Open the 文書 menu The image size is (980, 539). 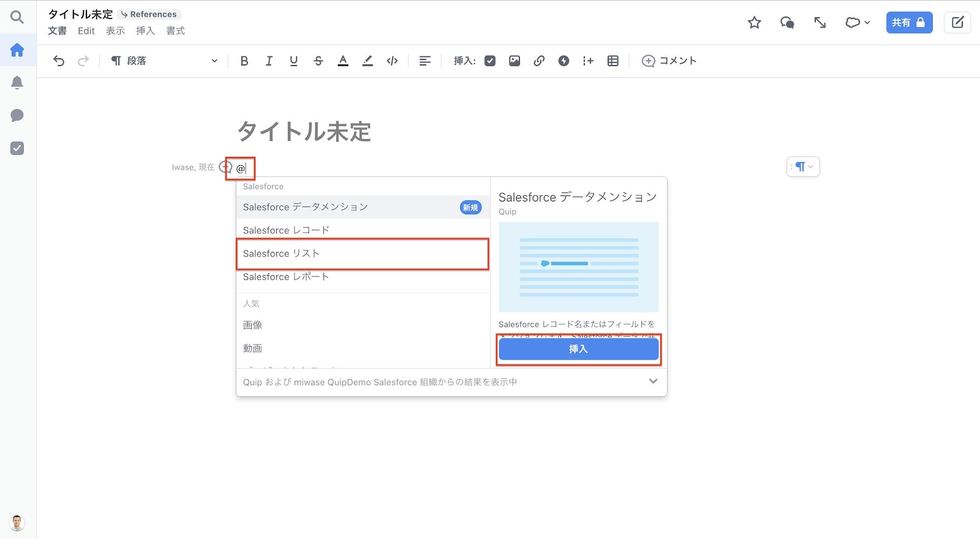(57, 31)
